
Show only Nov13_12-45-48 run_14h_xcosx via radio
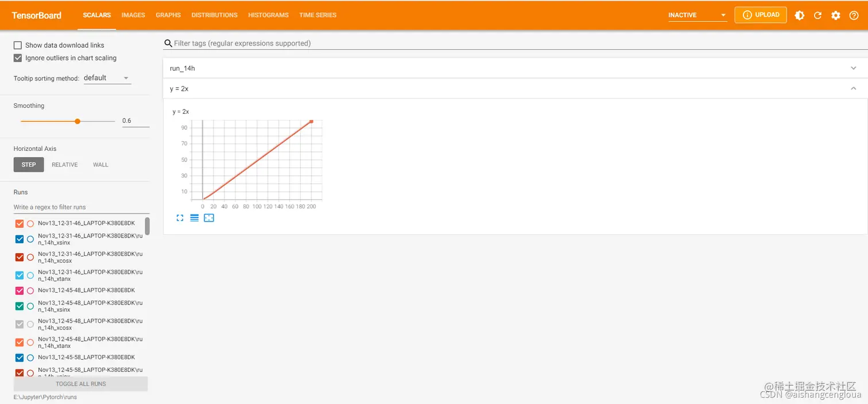pos(30,324)
